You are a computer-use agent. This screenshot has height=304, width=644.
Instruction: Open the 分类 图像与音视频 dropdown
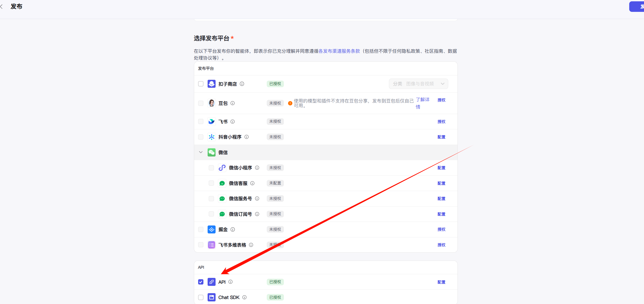point(418,84)
